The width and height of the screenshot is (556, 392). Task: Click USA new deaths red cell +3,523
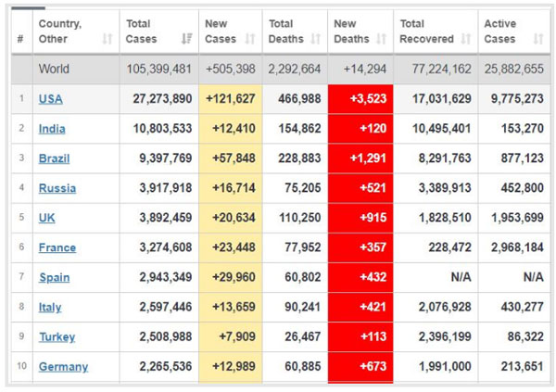[x=360, y=99]
